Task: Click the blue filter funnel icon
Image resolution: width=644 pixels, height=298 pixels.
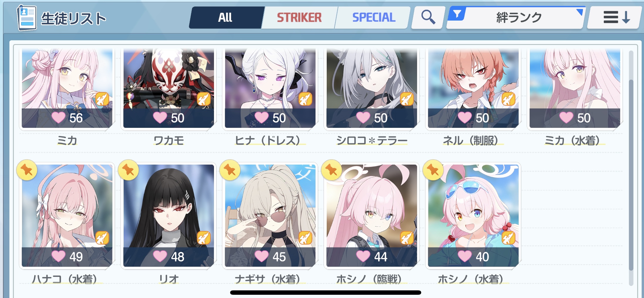Action: click(457, 14)
